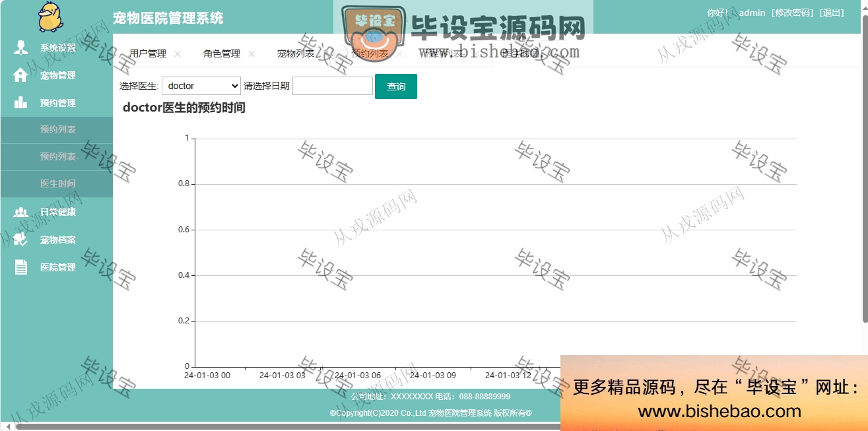This screenshot has width=868, height=431.
Task: Click x-axis label 24-01-03 09
Action: [x=433, y=376]
